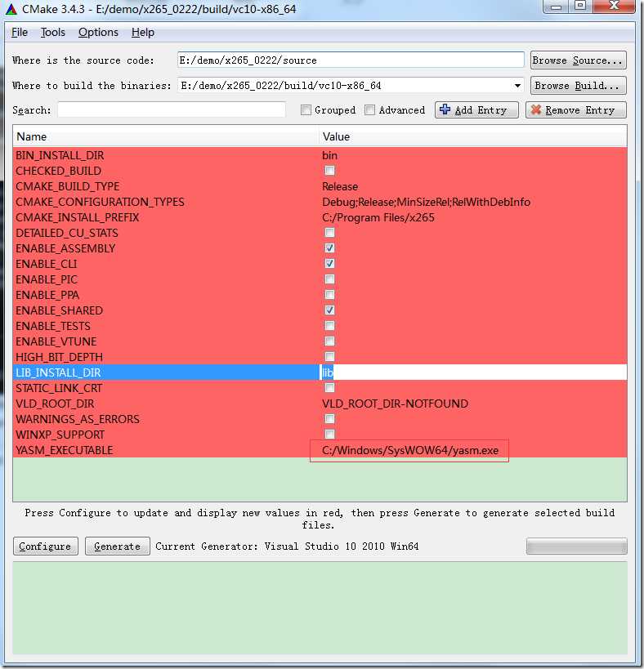The height and width of the screenshot is (669, 644).
Task: Click VLD_ROOT_DIR-NOTFOUND value
Action: [x=395, y=404]
